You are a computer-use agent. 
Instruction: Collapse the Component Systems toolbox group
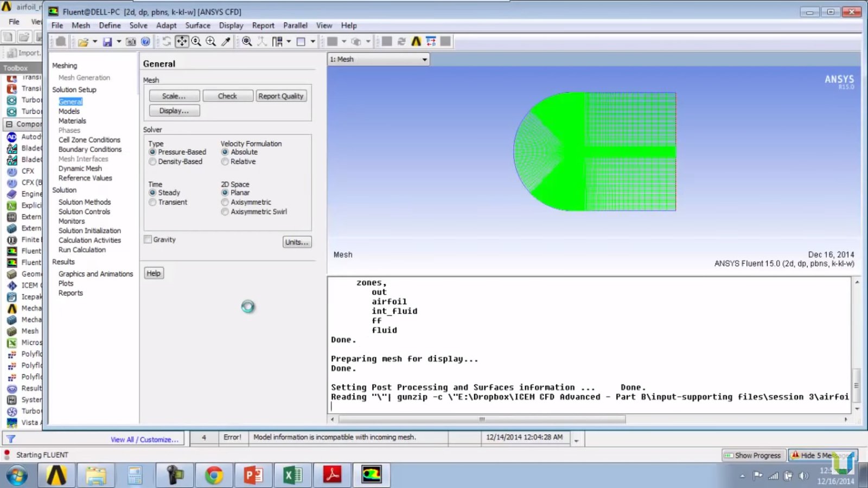click(x=9, y=124)
